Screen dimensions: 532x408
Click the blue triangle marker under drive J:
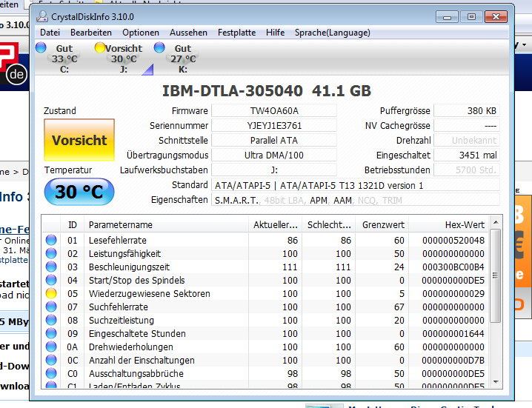(148, 70)
